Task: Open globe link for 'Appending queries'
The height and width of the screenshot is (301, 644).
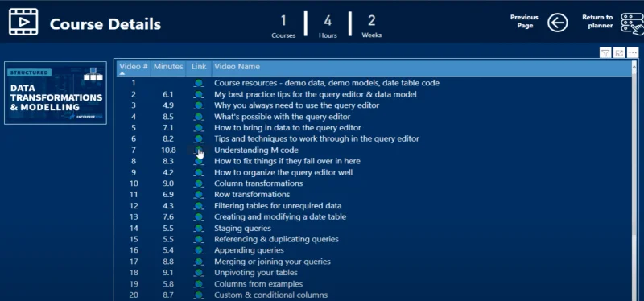Action: (199, 250)
